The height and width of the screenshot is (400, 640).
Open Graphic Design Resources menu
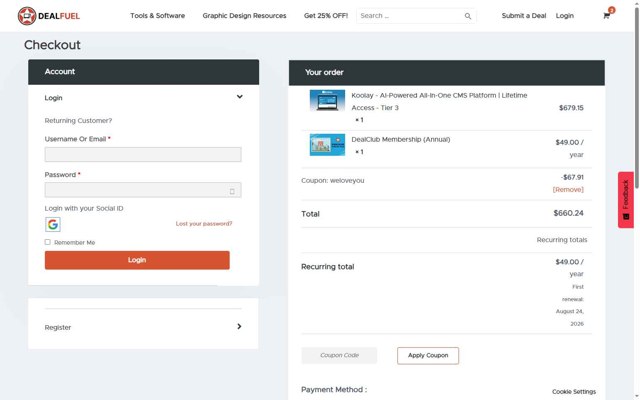click(x=244, y=16)
